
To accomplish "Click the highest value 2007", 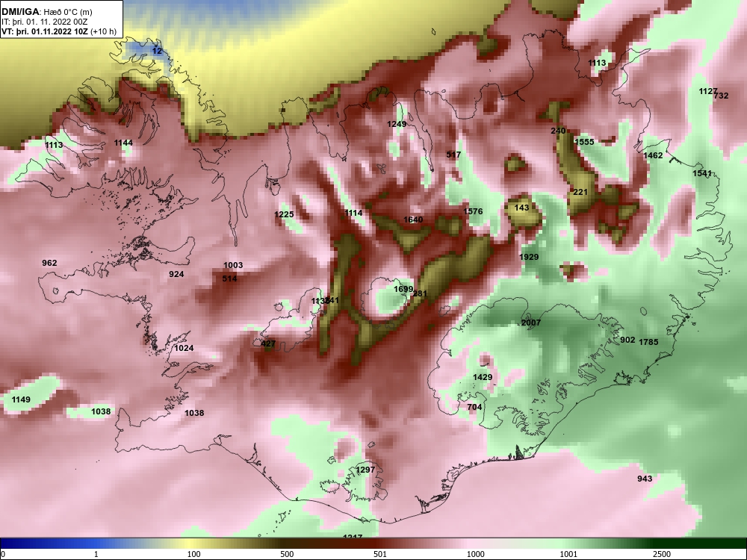I will click(x=530, y=323).
